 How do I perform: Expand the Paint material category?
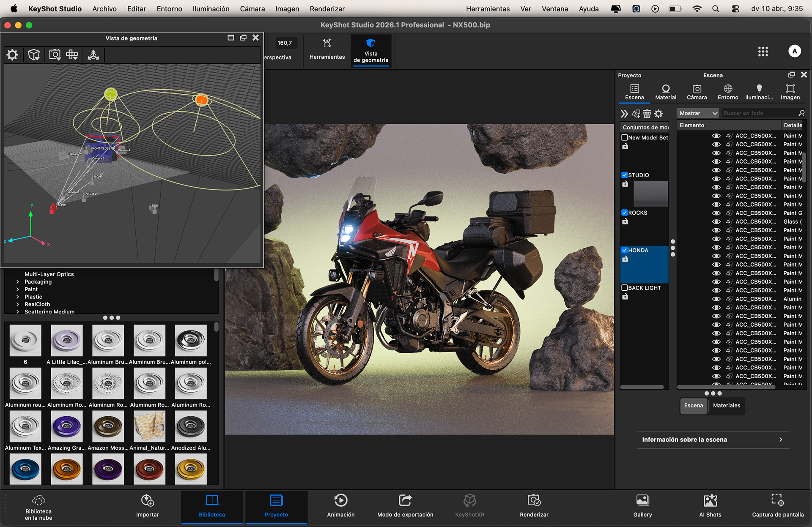18,289
